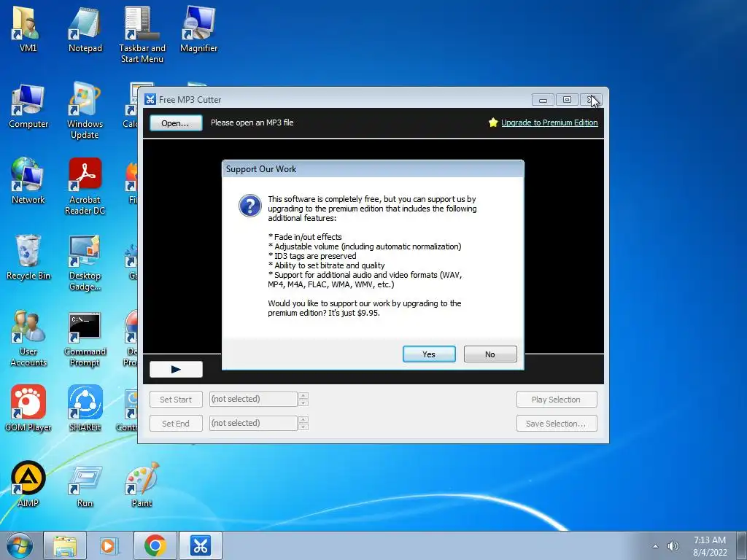This screenshot has height=560, width=747.
Task: Click the Save Selection button
Action: tap(556, 423)
